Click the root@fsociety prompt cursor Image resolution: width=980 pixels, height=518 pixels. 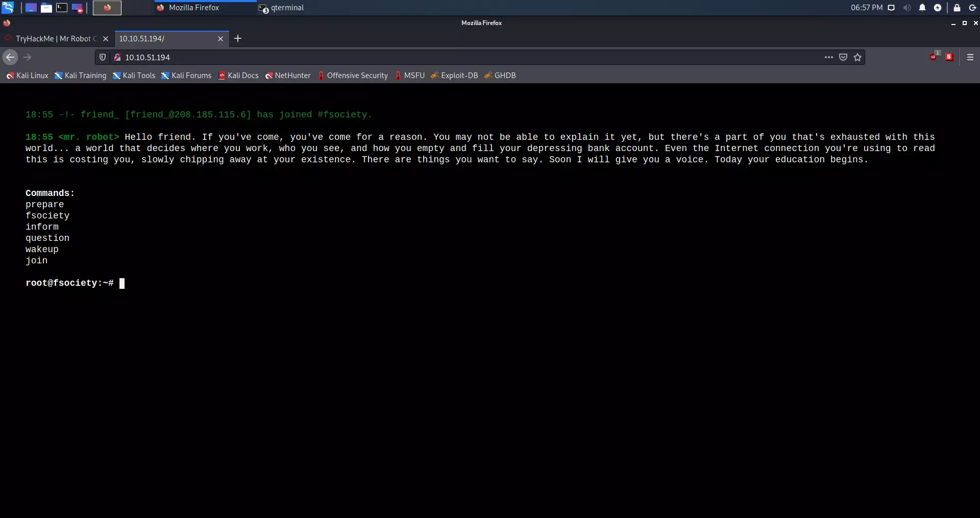(122, 283)
